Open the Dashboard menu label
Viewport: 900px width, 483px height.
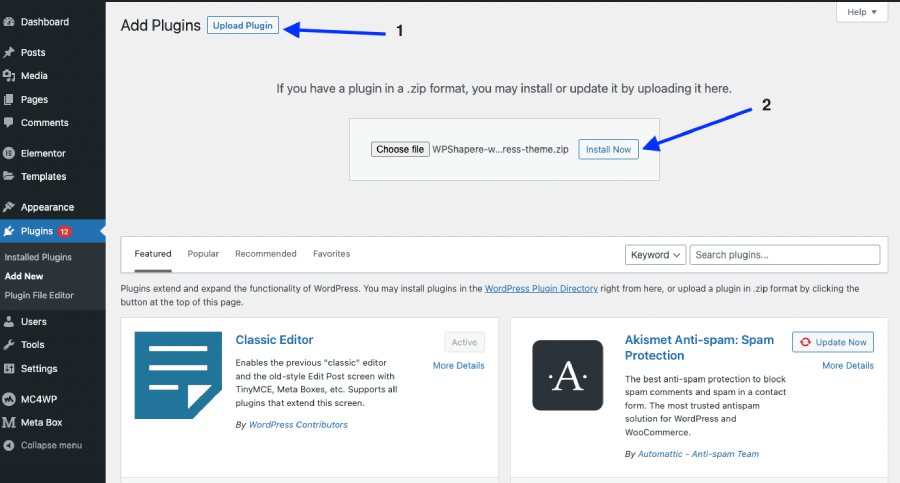45,22
